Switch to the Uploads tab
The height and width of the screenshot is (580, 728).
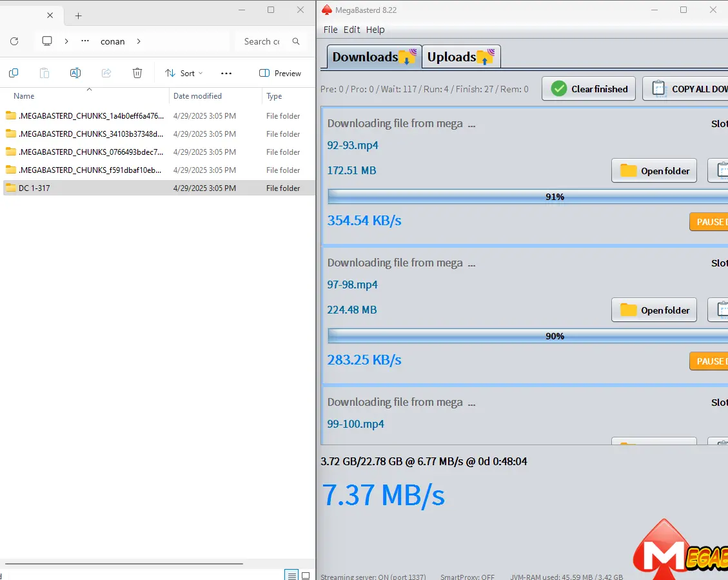(461, 57)
